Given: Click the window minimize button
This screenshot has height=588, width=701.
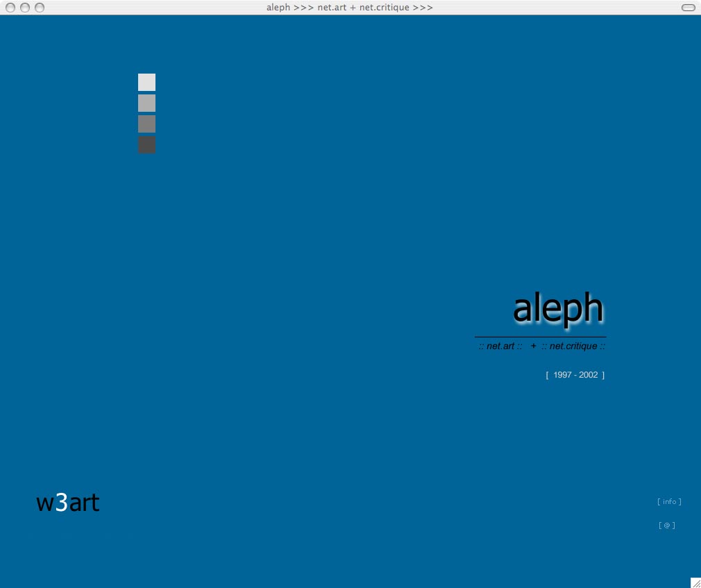Looking at the screenshot, I should pos(25,8).
